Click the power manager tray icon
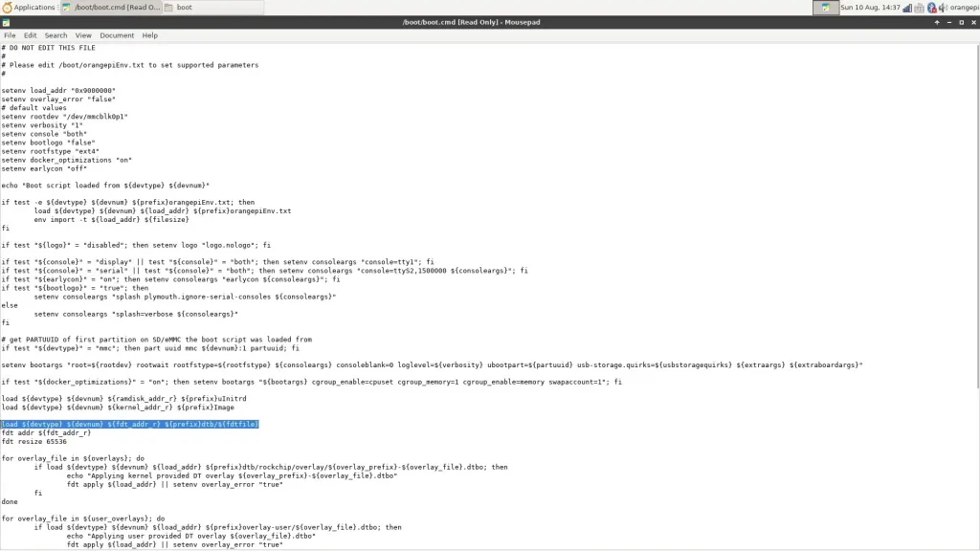The height and width of the screenshot is (551, 980). point(918,8)
